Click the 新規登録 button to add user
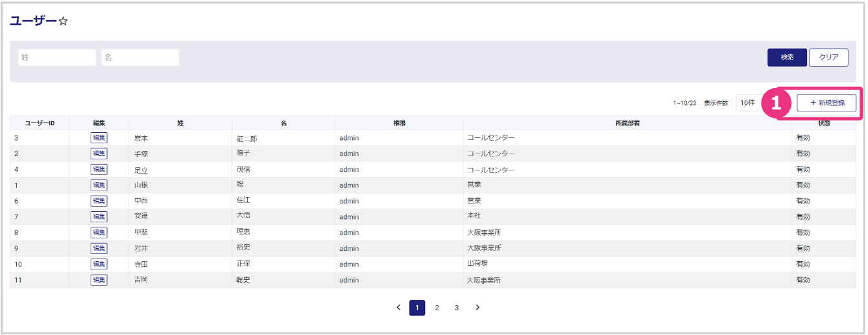Viewport: 868px width, 335px height. [826, 103]
